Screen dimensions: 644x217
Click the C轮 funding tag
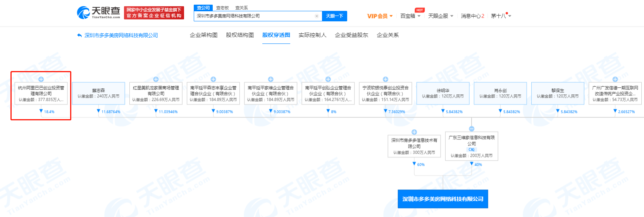click(472, 149)
